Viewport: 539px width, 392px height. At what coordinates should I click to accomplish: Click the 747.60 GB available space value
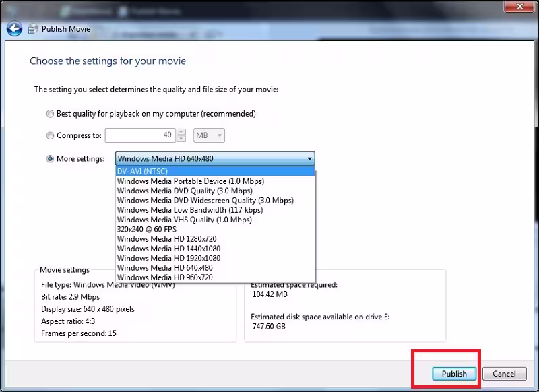tap(269, 326)
